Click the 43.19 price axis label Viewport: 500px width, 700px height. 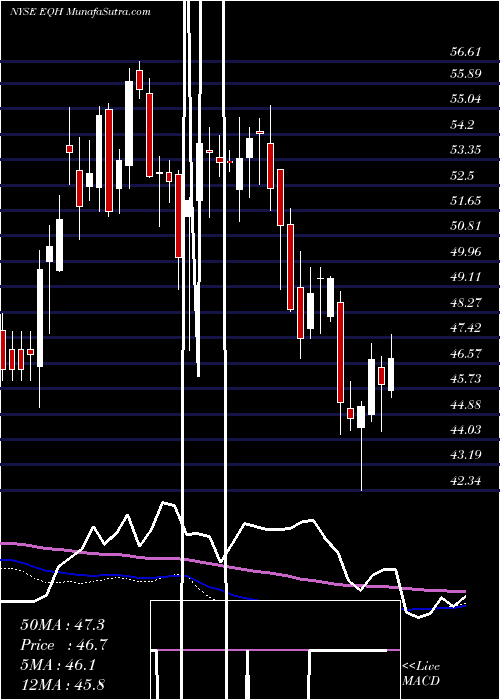click(x=466, y=455)
